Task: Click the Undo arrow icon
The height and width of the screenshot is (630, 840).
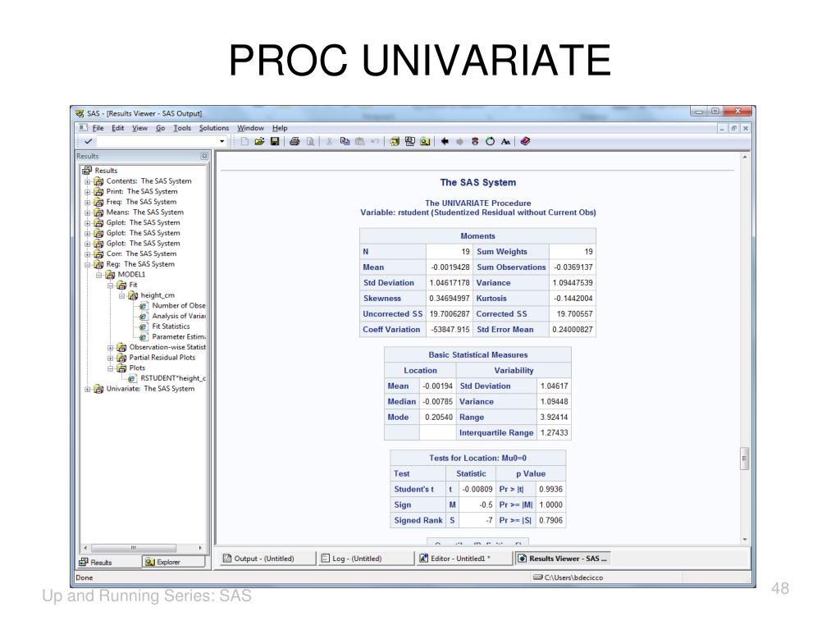Action: [x=375, y=141]
